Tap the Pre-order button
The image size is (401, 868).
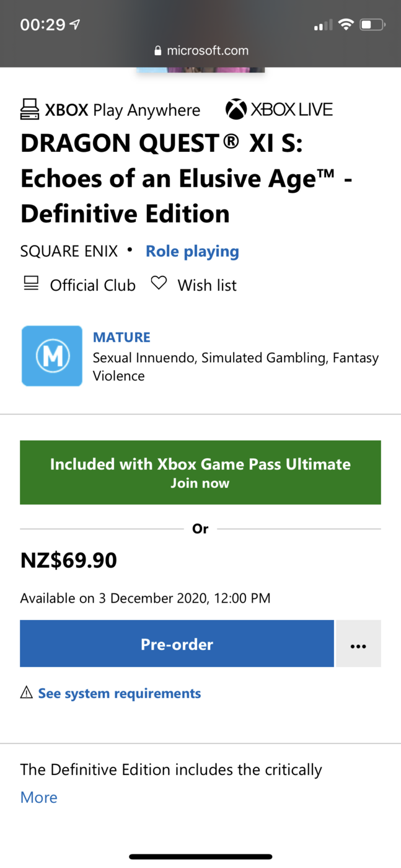point(177,644)
